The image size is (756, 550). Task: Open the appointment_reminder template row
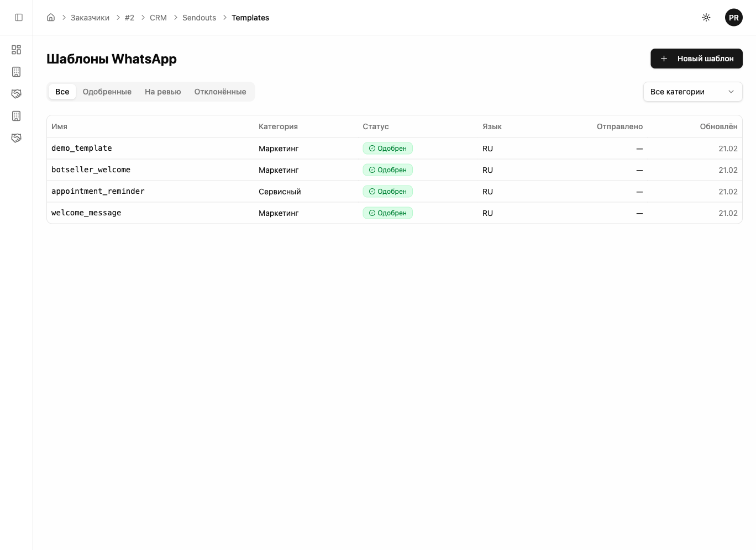click(x=98, y=192)
